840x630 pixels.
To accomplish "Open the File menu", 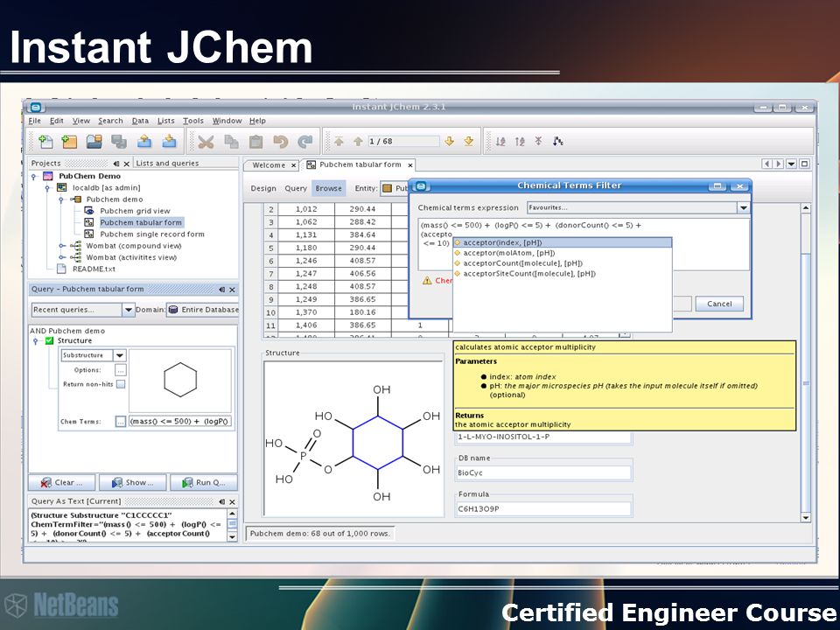I will pos(34,121).
